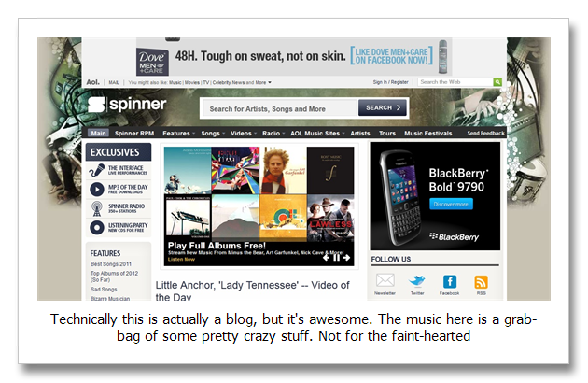Click the green web search magnifier button
Viewport: 588px width, 383px height.
tap(497, 82)
